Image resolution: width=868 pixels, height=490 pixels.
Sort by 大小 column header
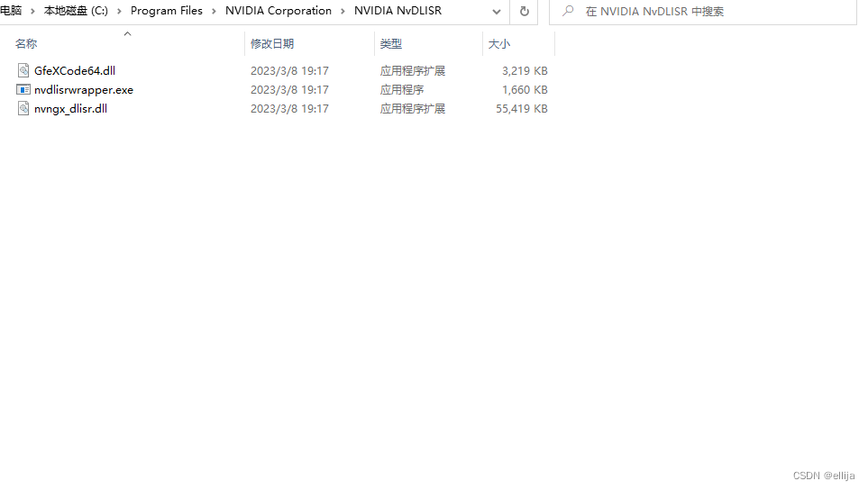498,44
